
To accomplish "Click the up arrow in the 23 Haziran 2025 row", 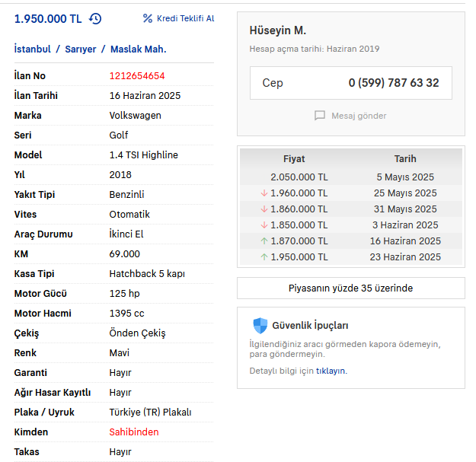I will point(264,257).
